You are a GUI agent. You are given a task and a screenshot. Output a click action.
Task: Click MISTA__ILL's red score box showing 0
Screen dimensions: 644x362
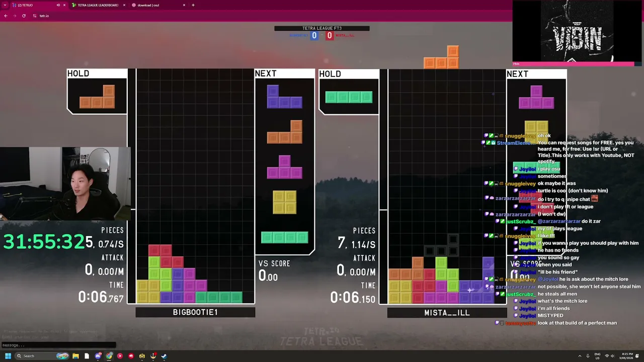(x=330, y=35)
